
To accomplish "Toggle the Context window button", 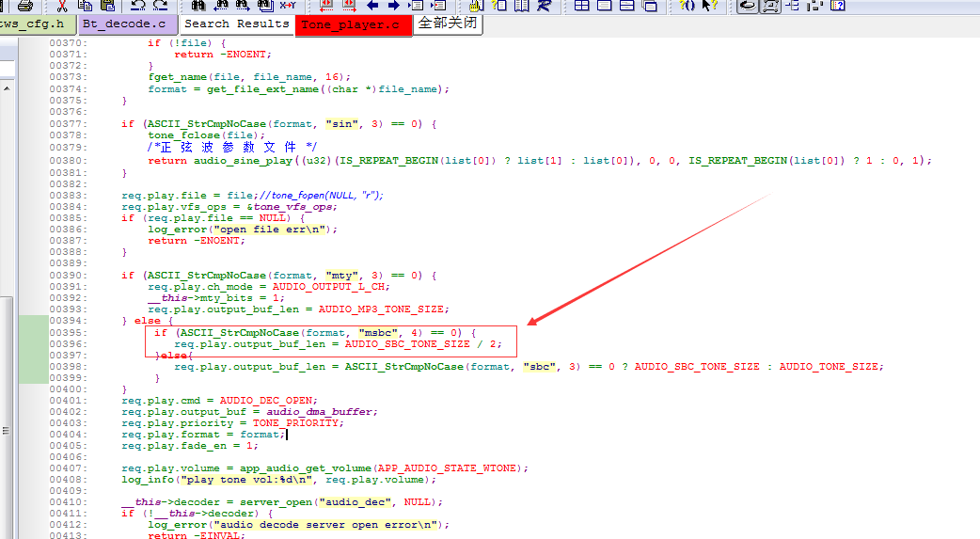I will coord(770,6).
